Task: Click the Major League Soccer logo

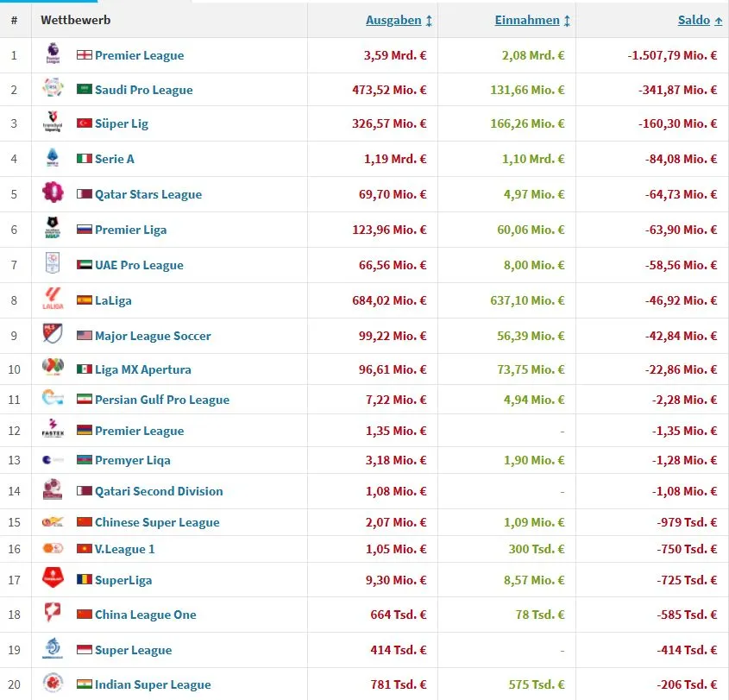Action: [53, 333]
